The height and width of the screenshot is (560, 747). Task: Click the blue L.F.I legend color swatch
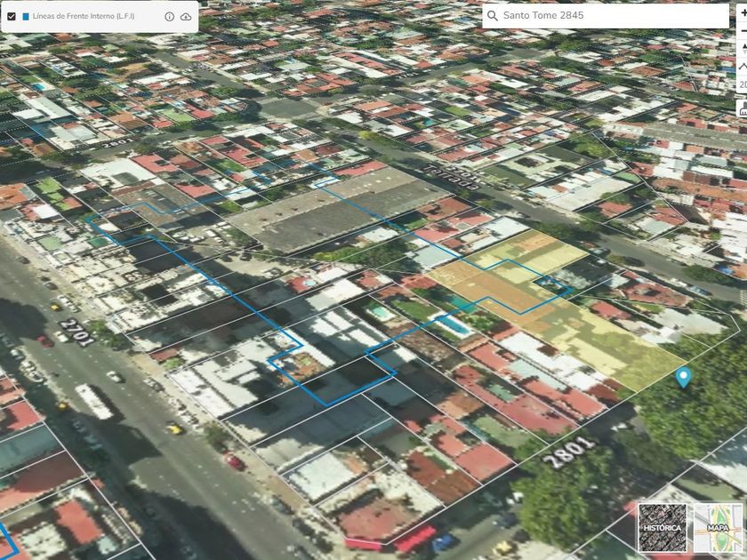[x=26, y=16]
